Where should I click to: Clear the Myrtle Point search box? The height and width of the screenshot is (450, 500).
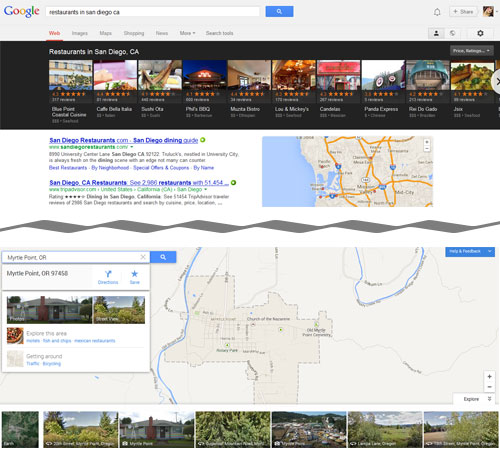[x=143, y=257]
